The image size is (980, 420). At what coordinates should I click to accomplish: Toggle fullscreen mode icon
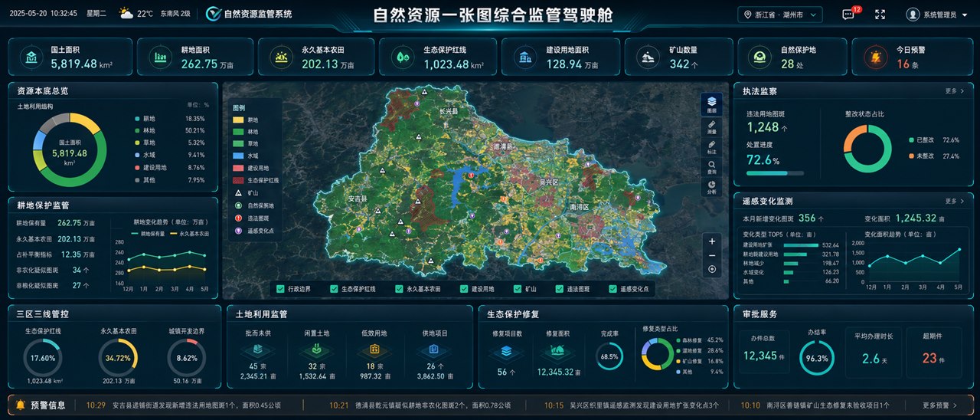pos(880,15)
